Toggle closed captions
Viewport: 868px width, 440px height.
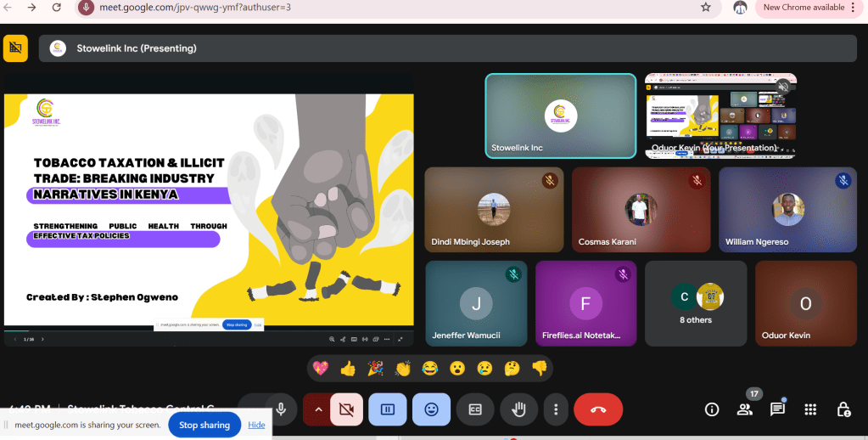[x=475, y=409]
